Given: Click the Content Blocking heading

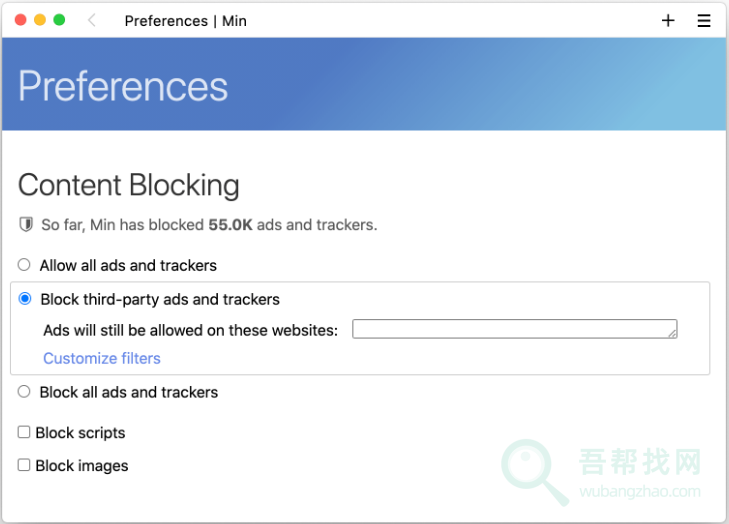Looking at the screenshot, I should click(129, 185).
